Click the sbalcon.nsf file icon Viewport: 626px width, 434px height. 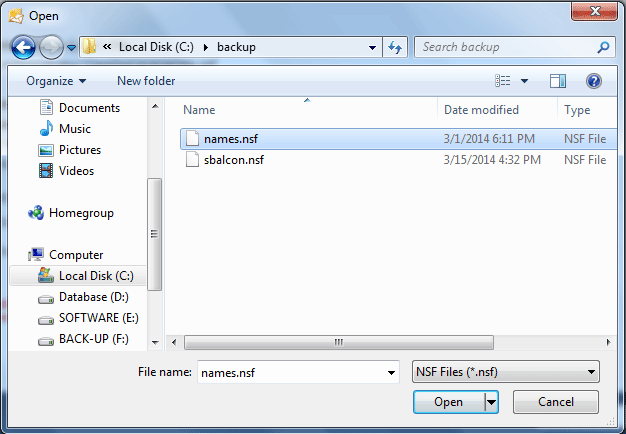pyautogui.click(x=192, y=160)
